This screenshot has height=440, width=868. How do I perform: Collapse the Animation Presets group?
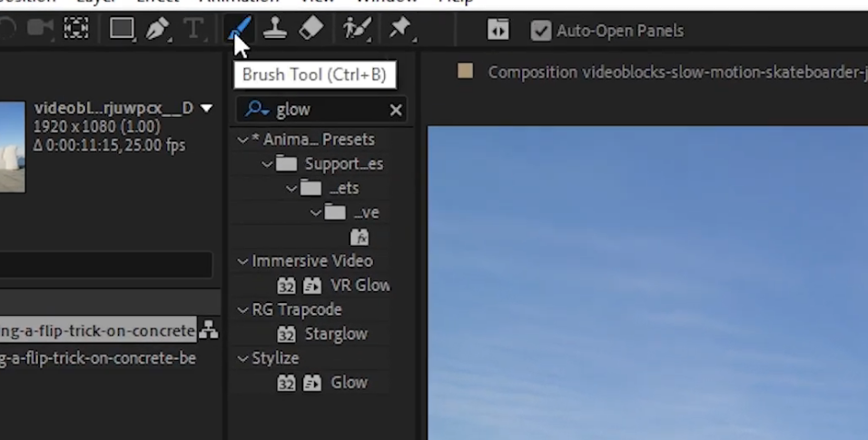[x=242, y=140]
